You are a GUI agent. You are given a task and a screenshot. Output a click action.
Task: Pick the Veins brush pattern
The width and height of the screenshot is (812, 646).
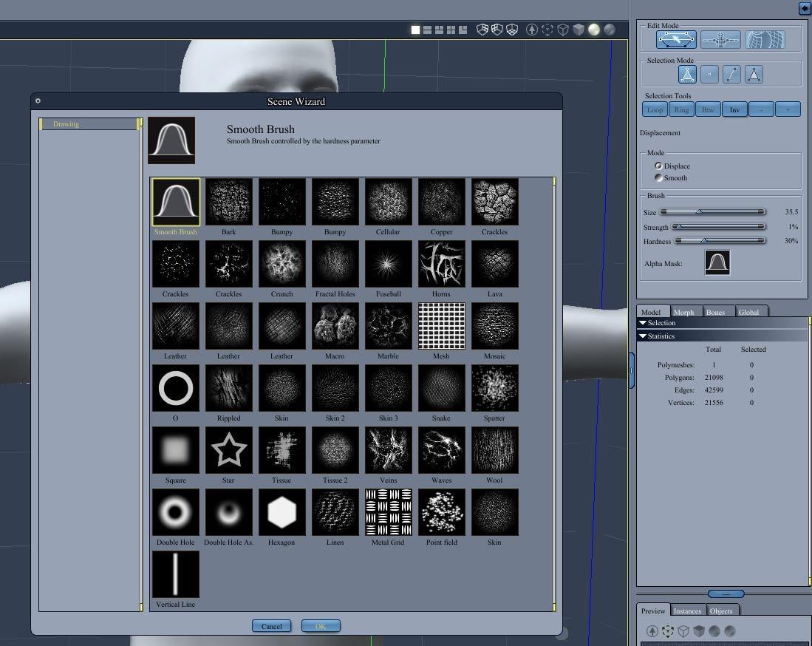(389, 450)
